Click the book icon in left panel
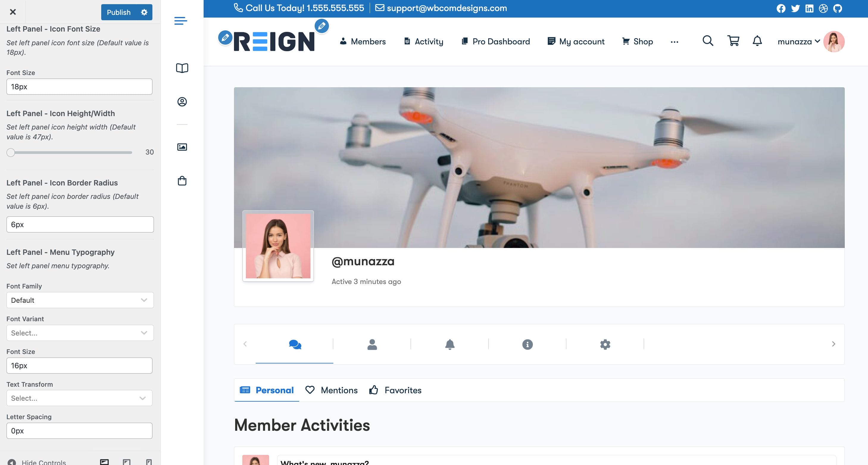Image resolution: width=868 pixels, height=465 pixels. pos(182,68)
